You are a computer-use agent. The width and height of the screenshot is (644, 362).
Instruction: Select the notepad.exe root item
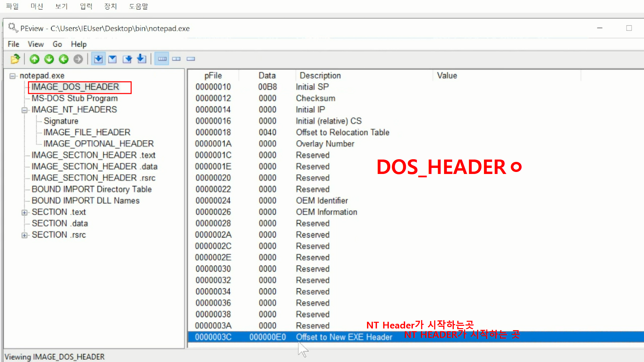[x=42, y=76]
